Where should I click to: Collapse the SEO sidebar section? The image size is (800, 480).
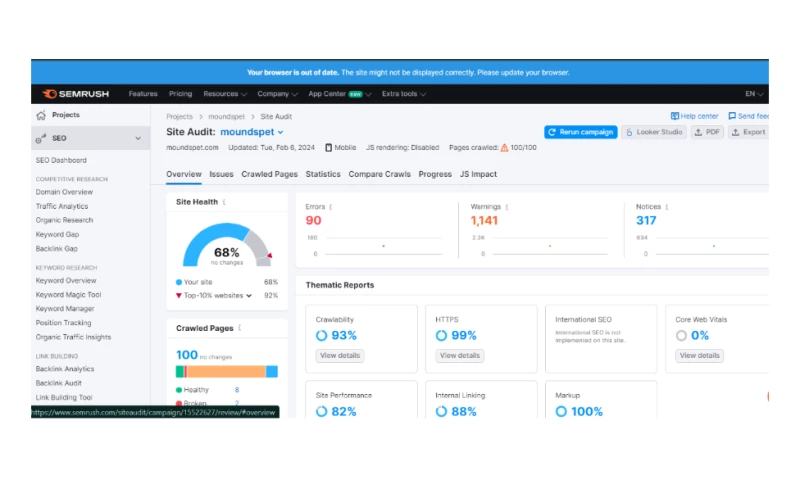point(138,138)
